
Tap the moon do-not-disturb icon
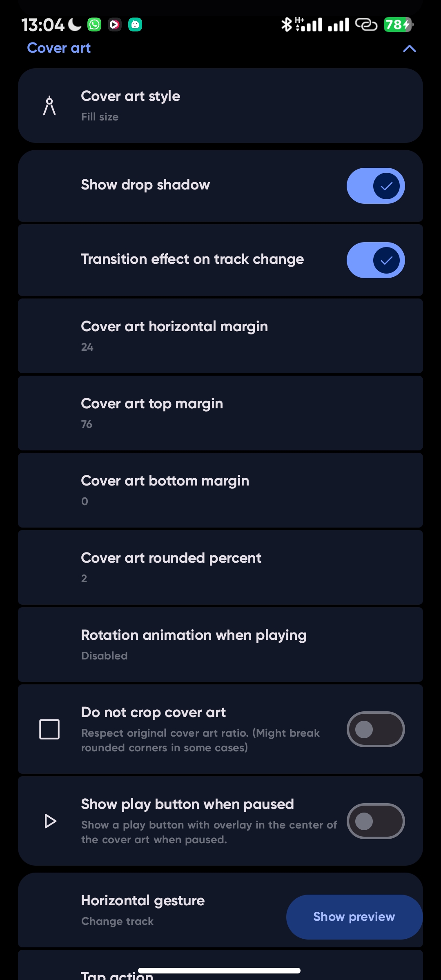click(x=75, y=24)
